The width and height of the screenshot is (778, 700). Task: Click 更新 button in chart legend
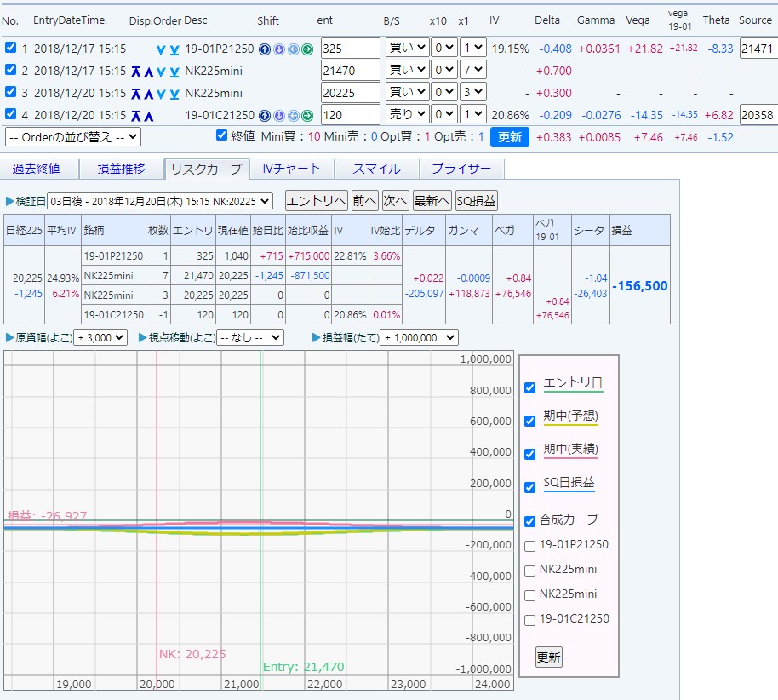549,657
